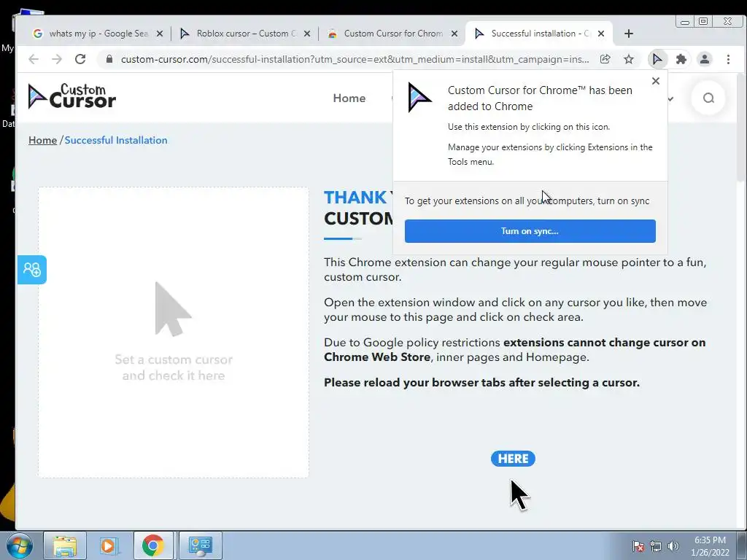The width and height of the screenshot is (747, 560).
Task: Expand the partially hidden site menu chevron
Action: pyautogui.click(x=671, y=99)
